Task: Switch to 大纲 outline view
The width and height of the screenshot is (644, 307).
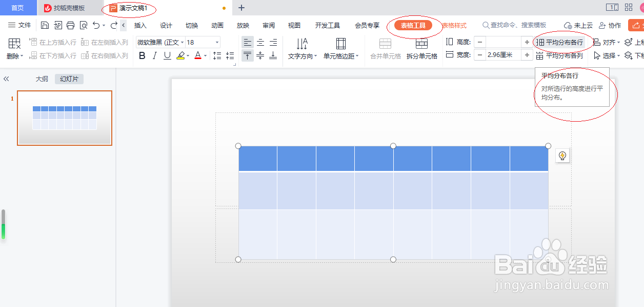Action: 42,79
